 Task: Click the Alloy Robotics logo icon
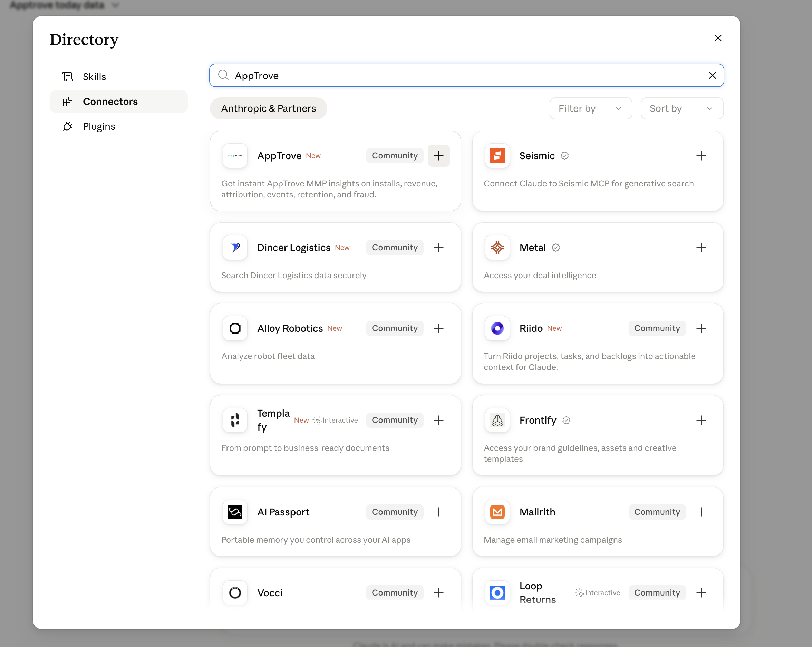[x=235, y=328]
